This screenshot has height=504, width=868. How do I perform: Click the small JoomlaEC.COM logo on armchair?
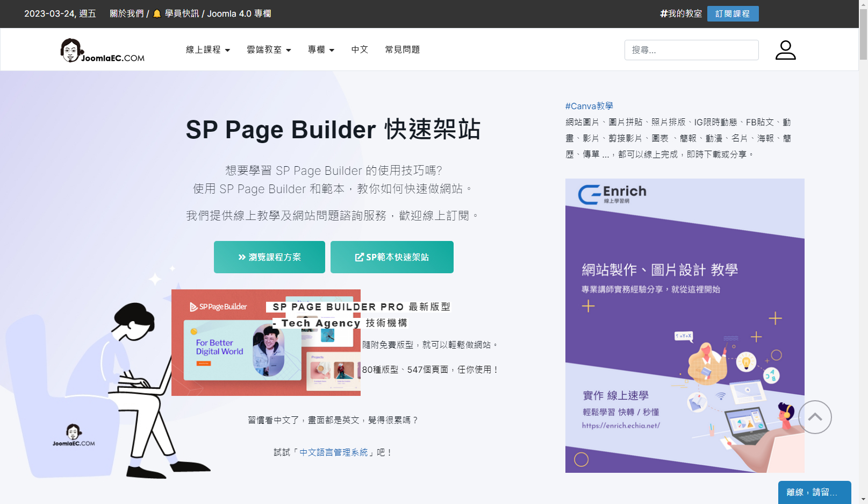click(74, 435)
